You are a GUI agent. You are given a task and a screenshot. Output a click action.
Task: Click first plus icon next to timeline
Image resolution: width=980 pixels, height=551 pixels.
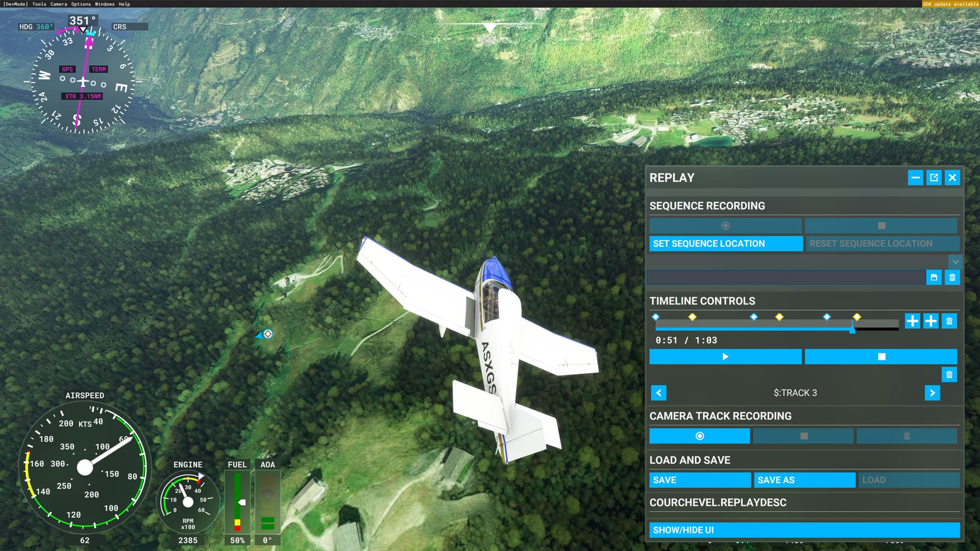[x=912, y=321]
